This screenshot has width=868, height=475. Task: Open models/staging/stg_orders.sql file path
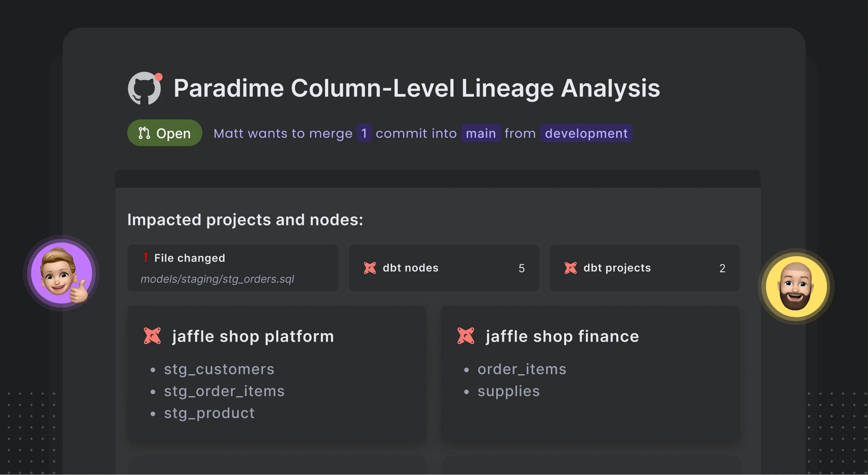tap(217, 279)
